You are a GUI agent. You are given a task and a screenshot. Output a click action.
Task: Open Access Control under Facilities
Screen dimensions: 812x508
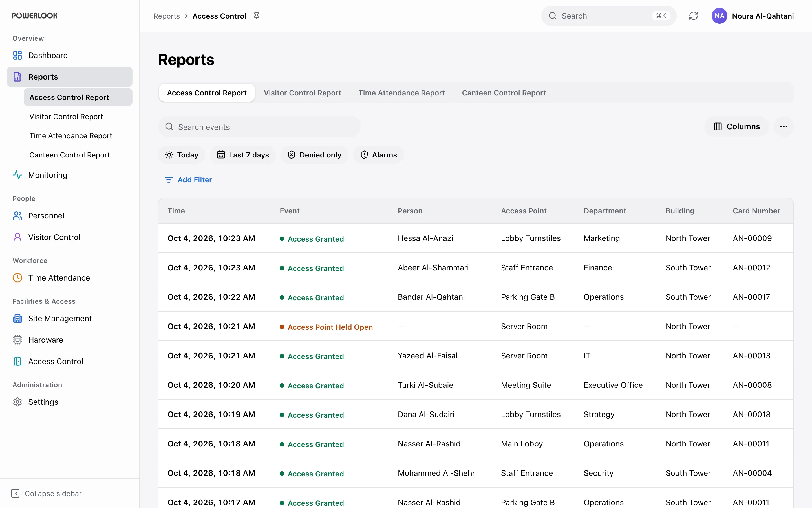(x=69, y=362)
